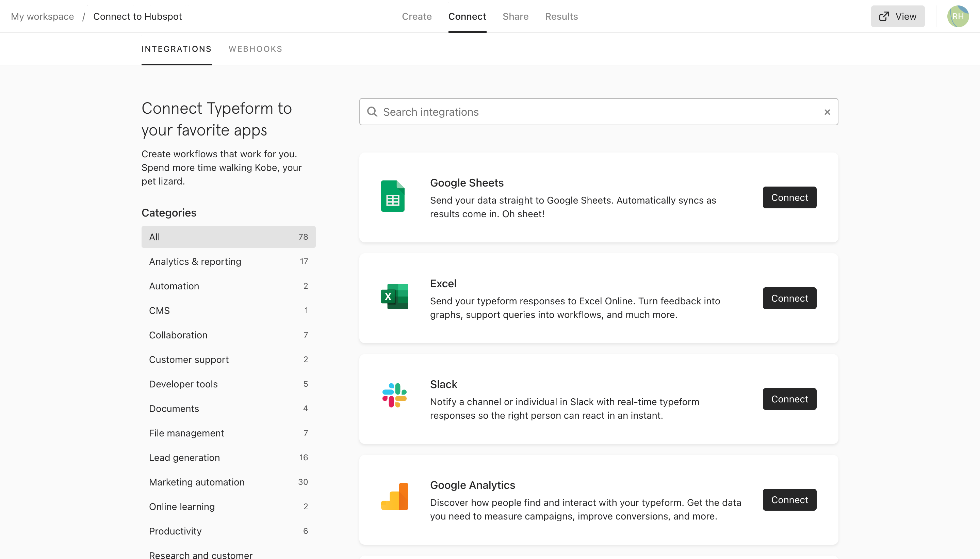This screenshot has width=980, height=559.
Task: Switch to the Webhooks sub-tab
Action: coord(256,49)
